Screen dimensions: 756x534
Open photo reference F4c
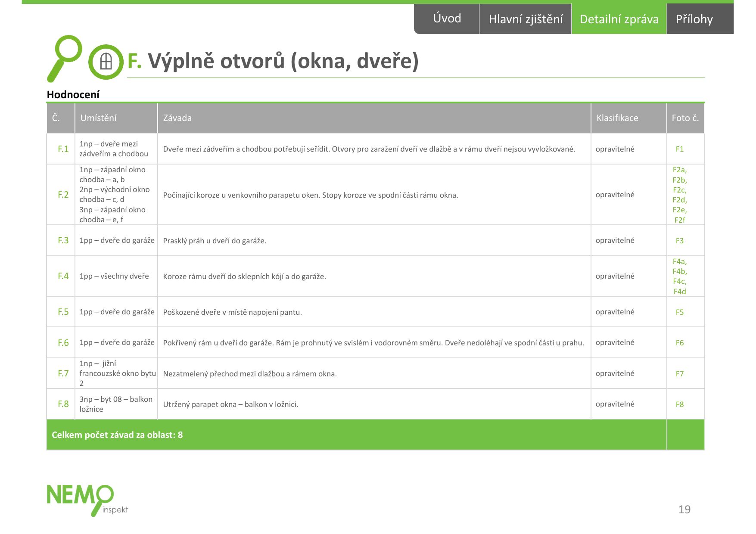(x=679, y=281)
